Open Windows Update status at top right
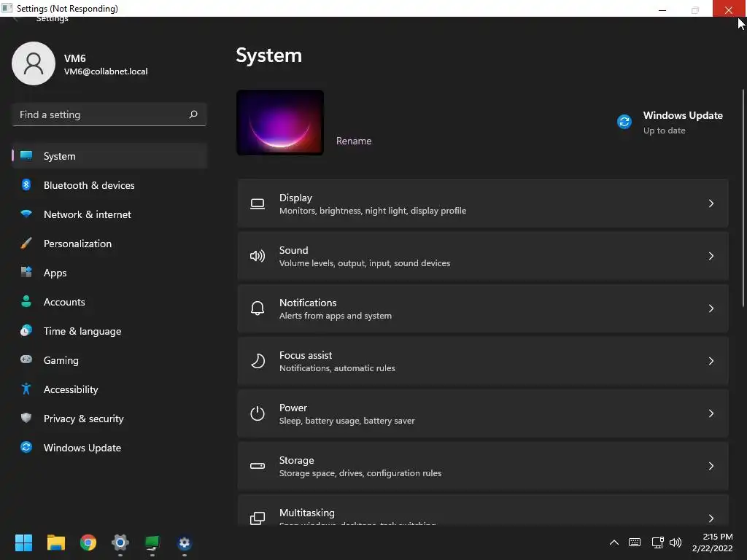 coord(670,122)
